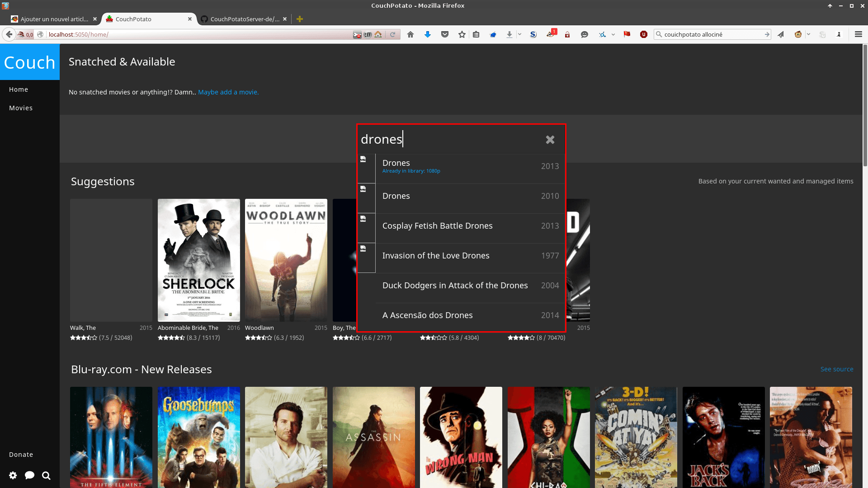Expand the downloads dropdown arrow
Screen dimensions: 868x488
520,34
